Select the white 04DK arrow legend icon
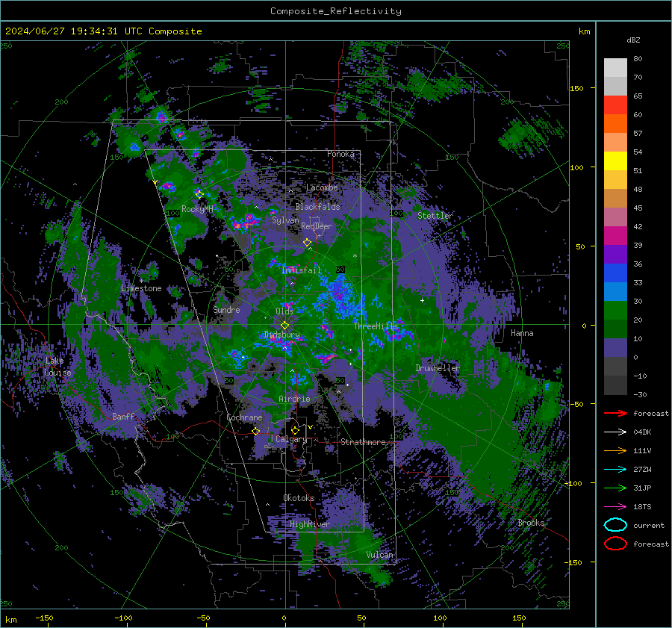 (615, 432)
